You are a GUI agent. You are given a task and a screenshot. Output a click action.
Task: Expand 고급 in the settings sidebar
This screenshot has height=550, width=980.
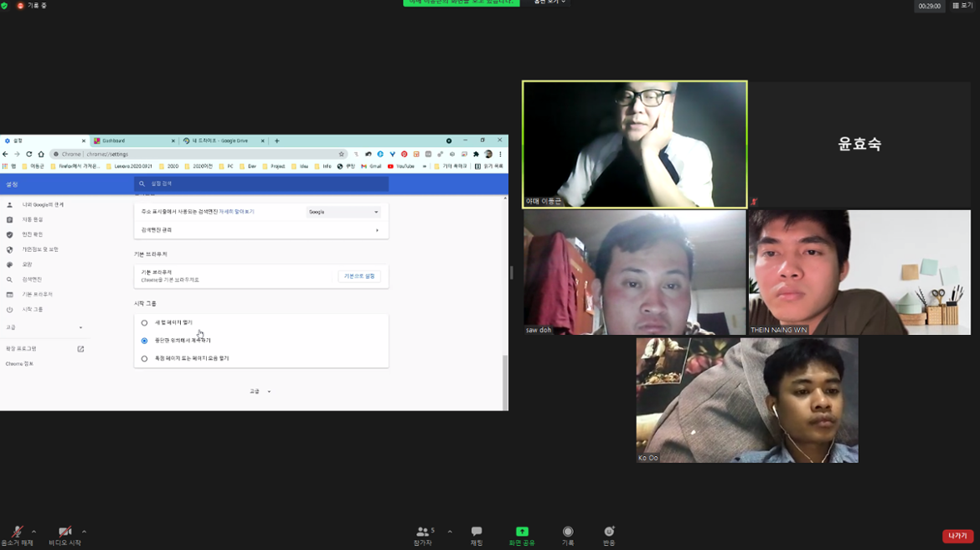point(44,327)
